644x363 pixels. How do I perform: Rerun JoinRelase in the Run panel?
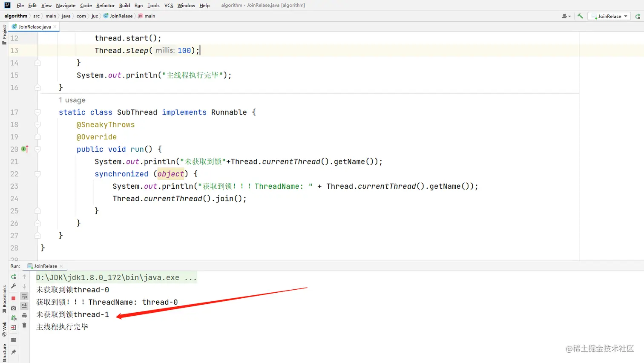pos(14,277)
